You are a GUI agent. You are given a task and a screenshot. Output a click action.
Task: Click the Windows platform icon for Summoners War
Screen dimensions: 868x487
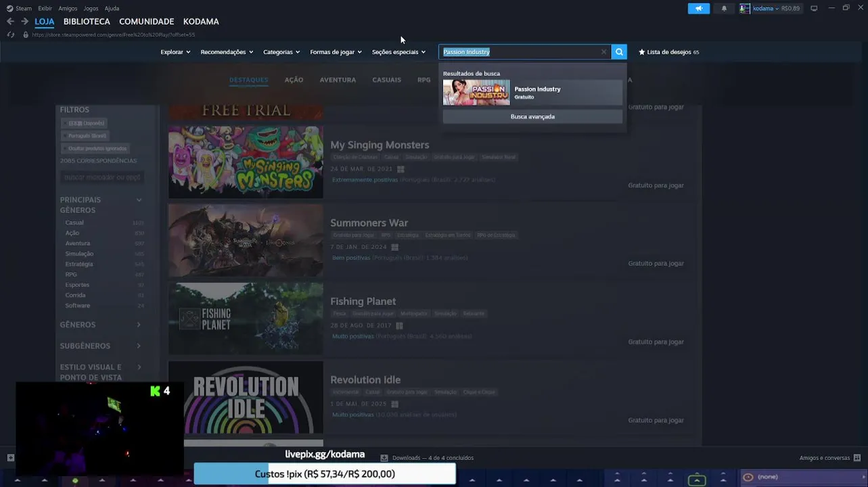[394, 248]
